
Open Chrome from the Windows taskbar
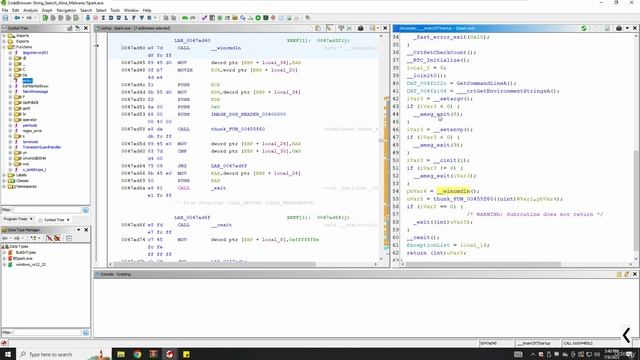coord(137,354)
